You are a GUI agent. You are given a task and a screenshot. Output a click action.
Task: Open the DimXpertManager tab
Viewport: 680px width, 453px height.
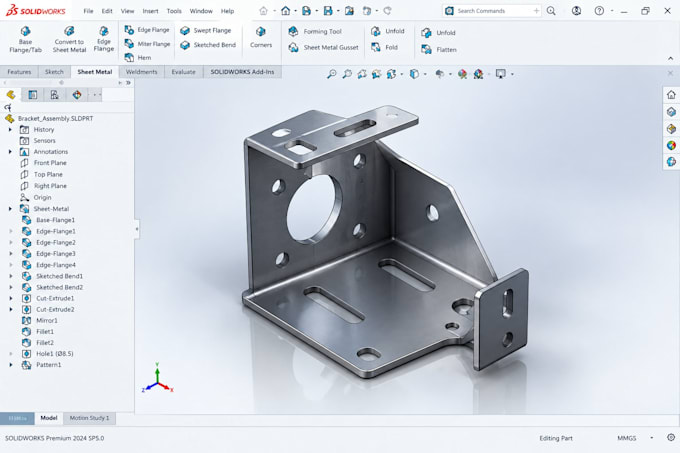[77, 95]
